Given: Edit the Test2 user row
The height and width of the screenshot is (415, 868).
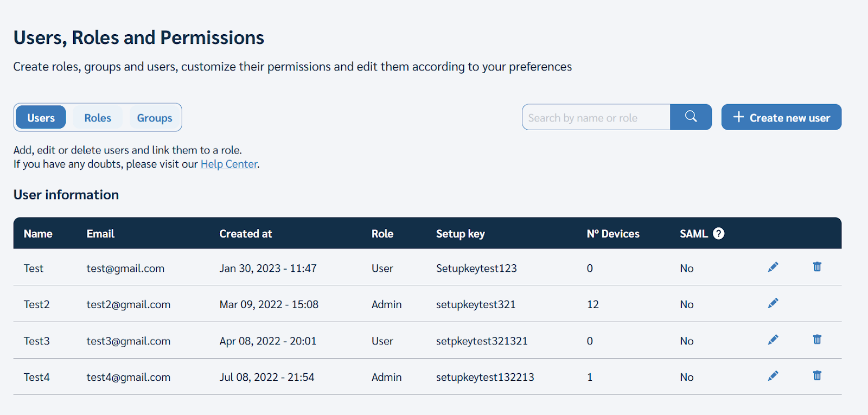Looking at the screenshot, I should 773,303.
